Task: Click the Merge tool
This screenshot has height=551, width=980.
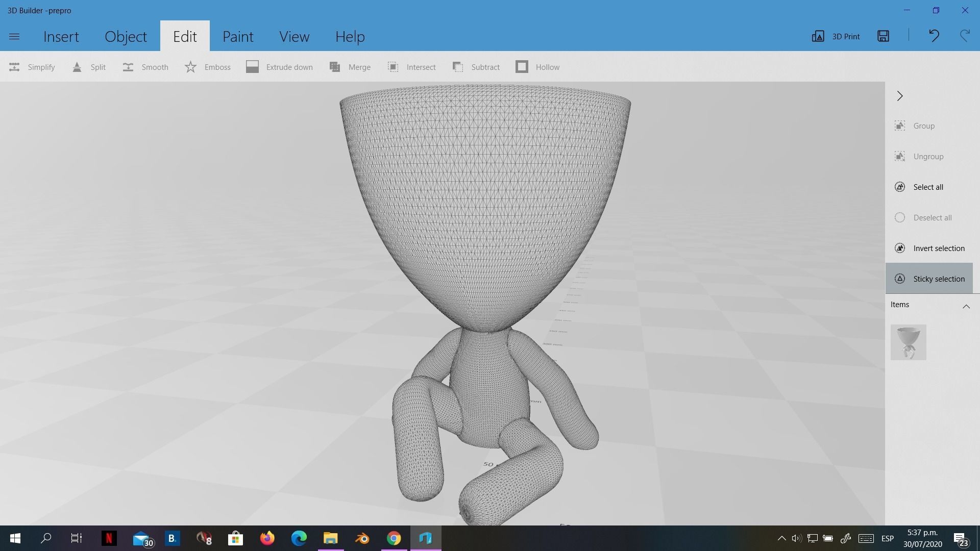Action: coord(350,67)
